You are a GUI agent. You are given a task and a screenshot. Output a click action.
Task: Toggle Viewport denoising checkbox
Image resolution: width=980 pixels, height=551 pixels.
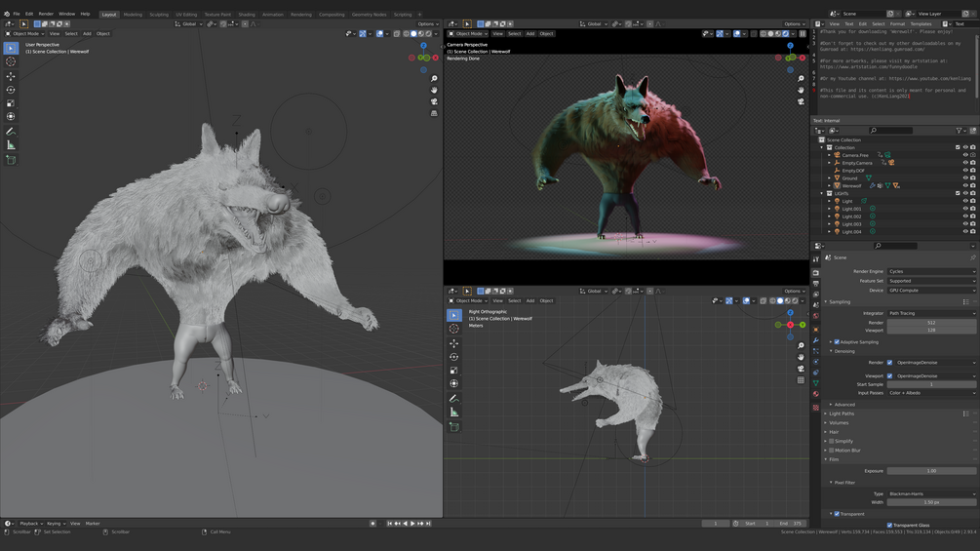889,376
